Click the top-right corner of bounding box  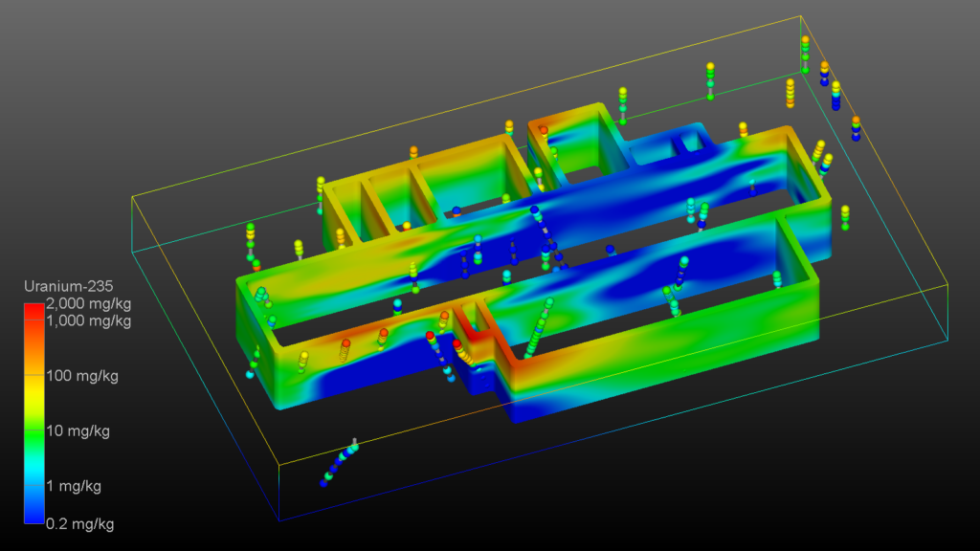(802, 15)
